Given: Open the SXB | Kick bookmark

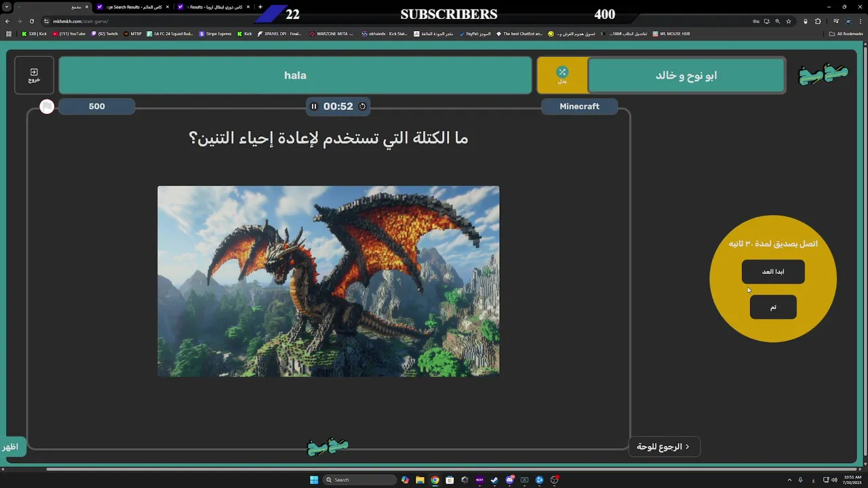Looking at the screenshot, I should (35, 34).
